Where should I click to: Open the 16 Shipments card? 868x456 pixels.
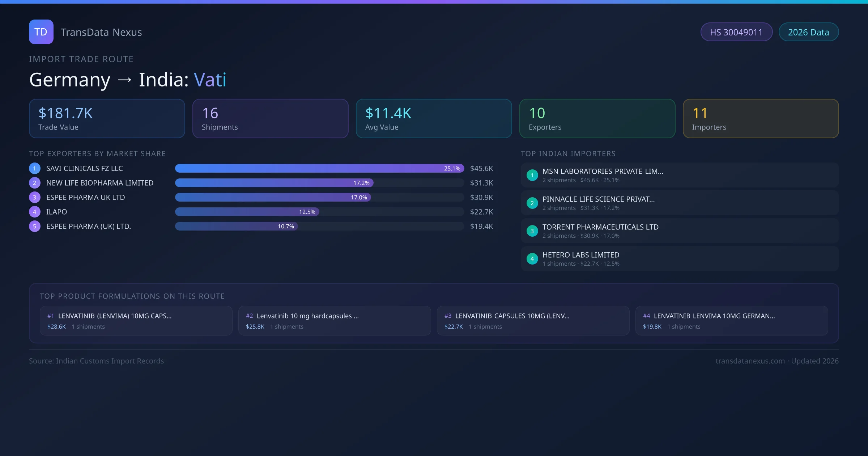pyautogui.click(x=270, y=119)
